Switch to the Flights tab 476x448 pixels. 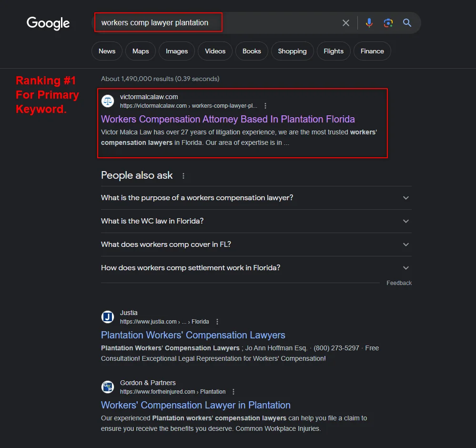[x=334, y=51]
